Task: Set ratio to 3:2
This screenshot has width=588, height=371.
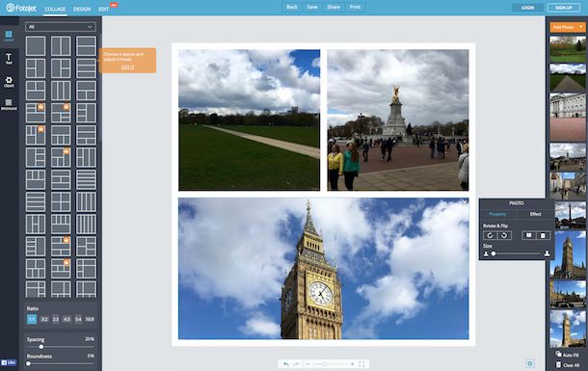Action: [x=44, y=319]
